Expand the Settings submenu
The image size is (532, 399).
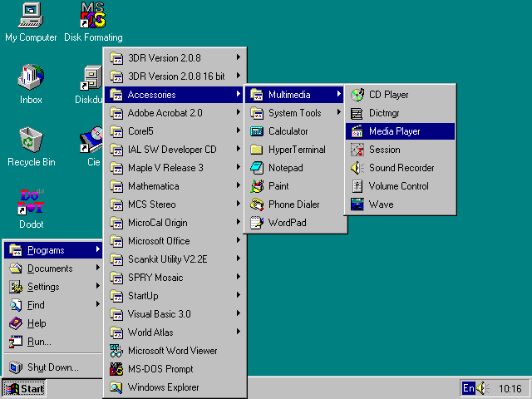tap(43, 287)
